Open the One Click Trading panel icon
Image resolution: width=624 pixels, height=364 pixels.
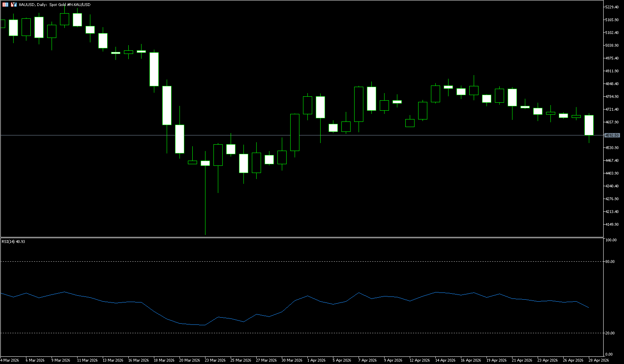pyautogui.click(x=5, y=4)
